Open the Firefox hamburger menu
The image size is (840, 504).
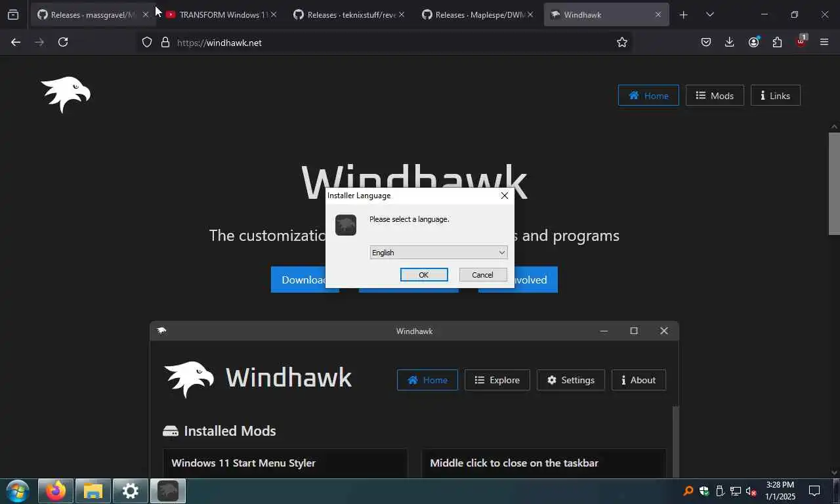pos(824,42)
